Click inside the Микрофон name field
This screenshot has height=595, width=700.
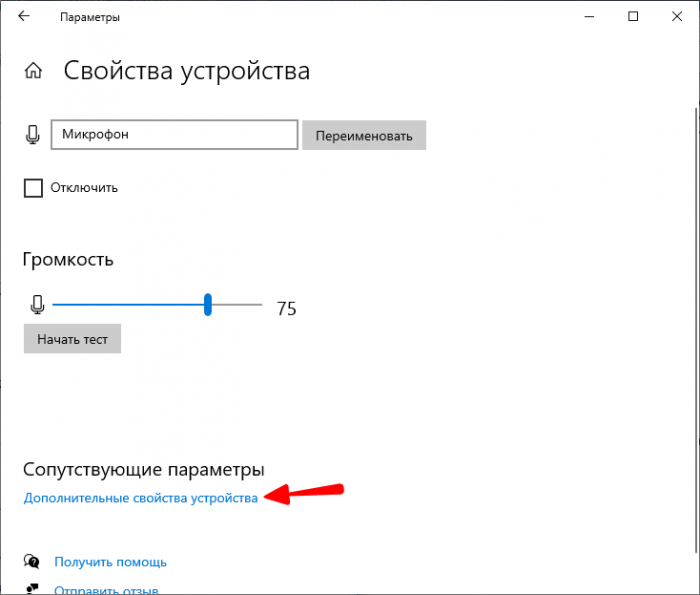tap(175, 134)
